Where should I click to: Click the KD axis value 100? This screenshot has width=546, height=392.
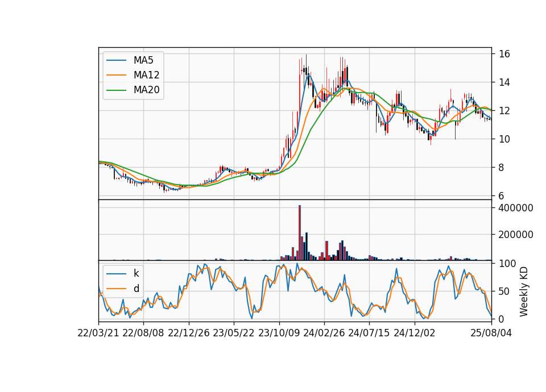point(507,264)
